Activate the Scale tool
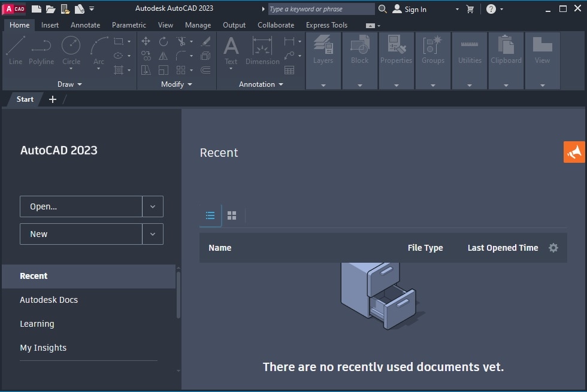Image resolution: width=587 pixels, height=392 pixels. coord(163,70)
